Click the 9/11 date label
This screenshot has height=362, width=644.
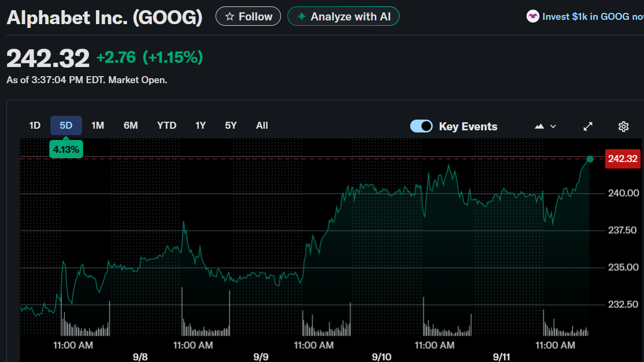(x=502, y=357)
